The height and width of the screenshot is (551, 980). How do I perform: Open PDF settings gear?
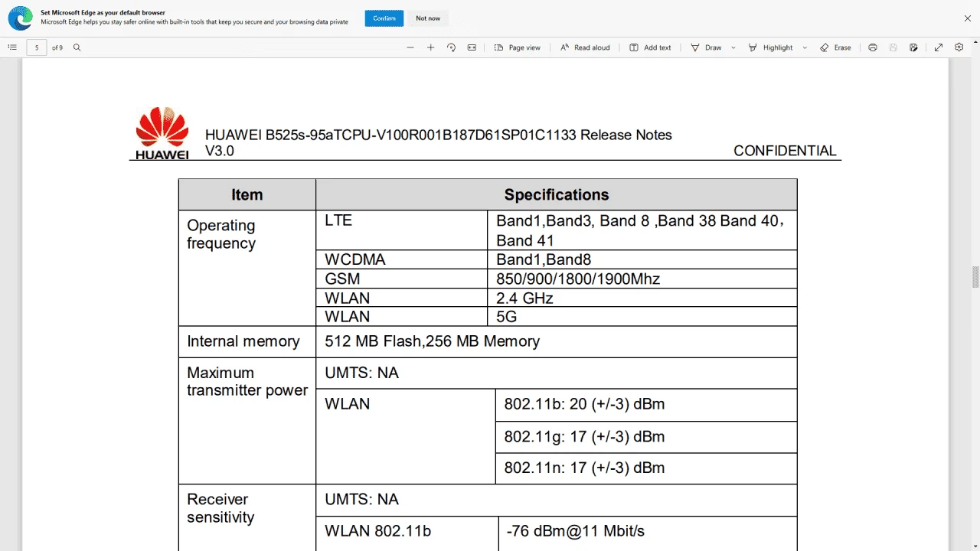tap(959, 47)
